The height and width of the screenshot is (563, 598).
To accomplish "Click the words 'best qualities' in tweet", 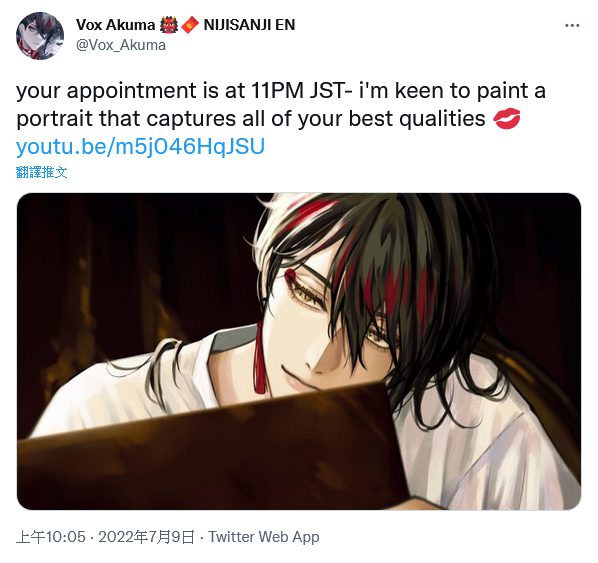I will click(x=417, y=119).
